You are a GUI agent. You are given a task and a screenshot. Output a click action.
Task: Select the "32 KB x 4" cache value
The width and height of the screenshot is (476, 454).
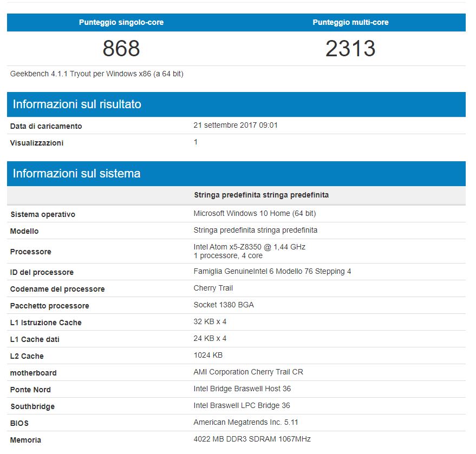[x=210, y=322]
